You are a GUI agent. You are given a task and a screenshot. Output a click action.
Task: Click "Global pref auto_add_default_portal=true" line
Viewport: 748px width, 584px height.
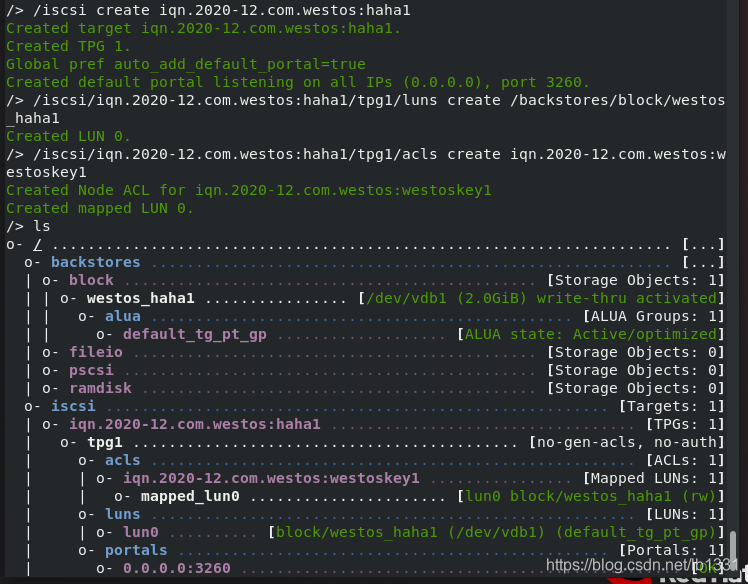click(x=186, y=64)
